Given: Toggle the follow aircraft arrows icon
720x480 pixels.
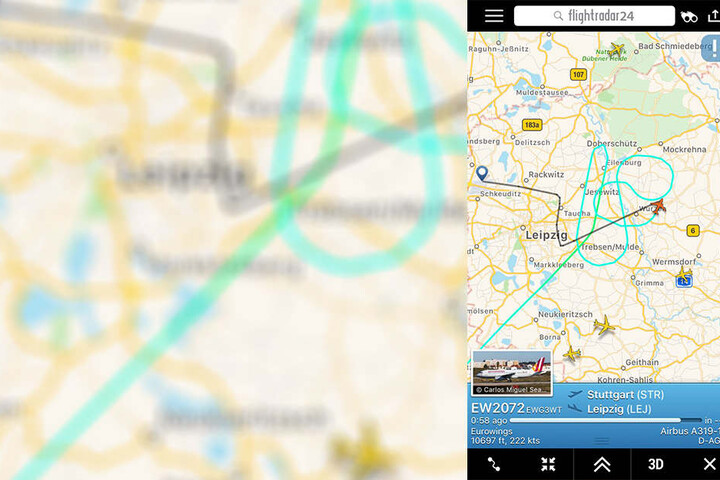Looking at the screenshot, I should pyautogui.click(x=548, y=464).
